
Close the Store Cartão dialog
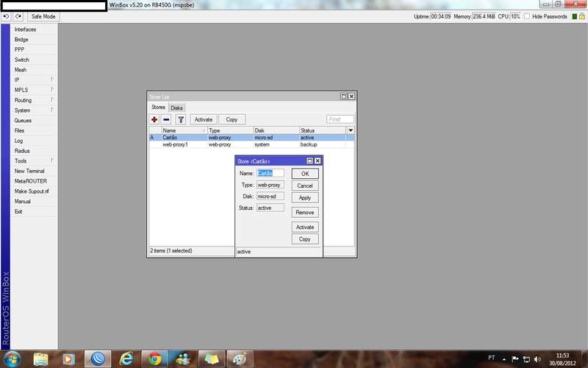point(318,160)
